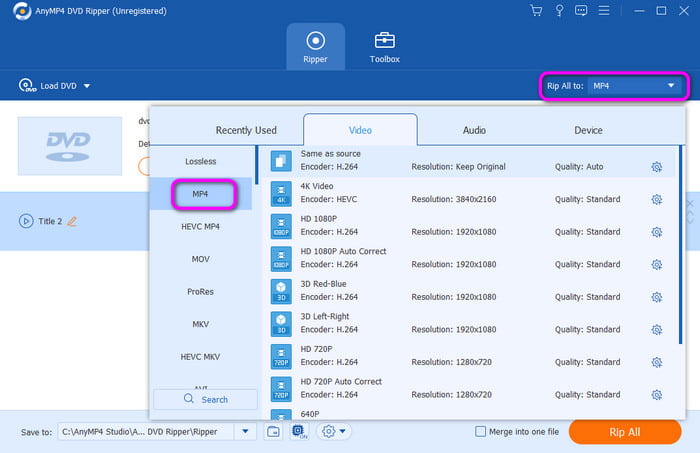Expand the Save to path dropdown
The height and width of the screenshot is (453, 700).
pos(245,432)
